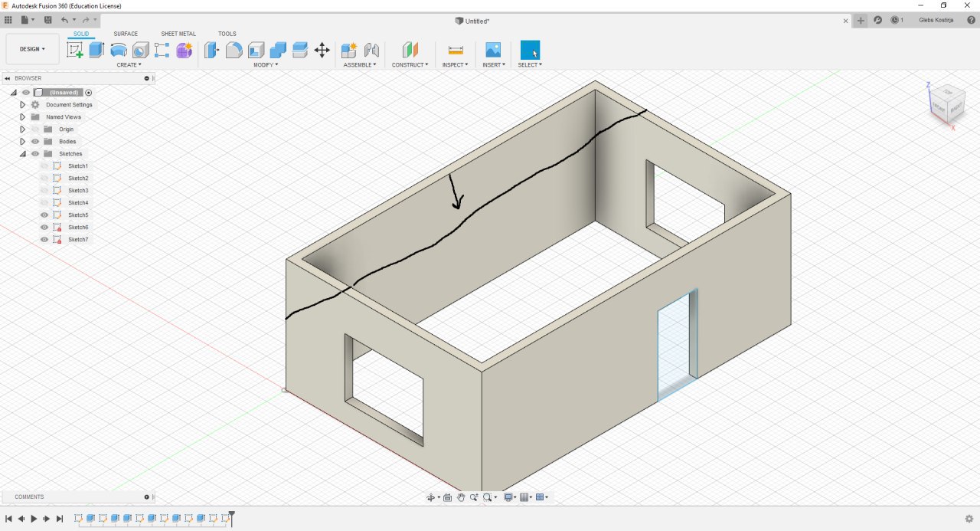980x531 pixels.
Task: Select the rectangular pattern tool icon
Action: 162,51
